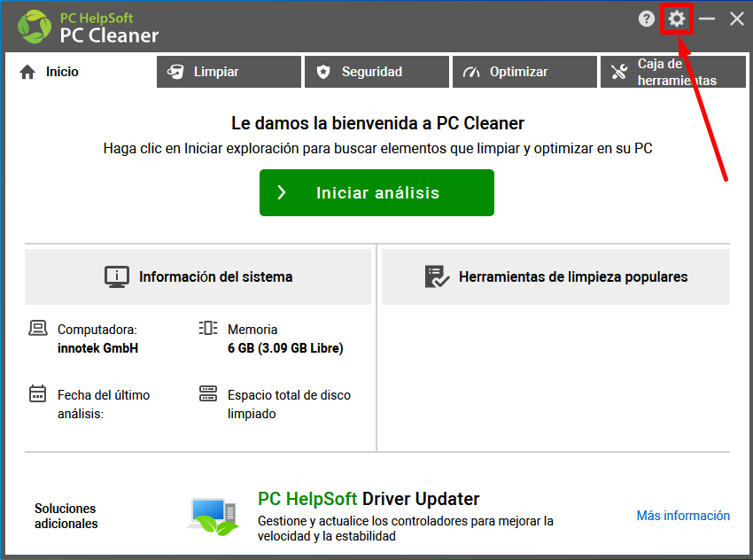753x560 pixels.
Task: Select the Herramientas de limpieza populares header
Action: click(x=555, y=276)
